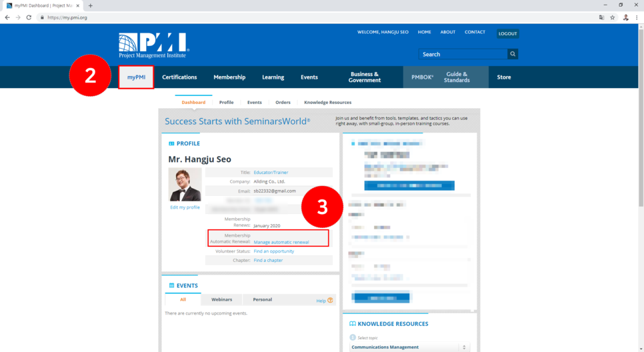The height and width of the screenshot is (352, 644).
Task: Click Find a chapter link
Action: point(268,261)
